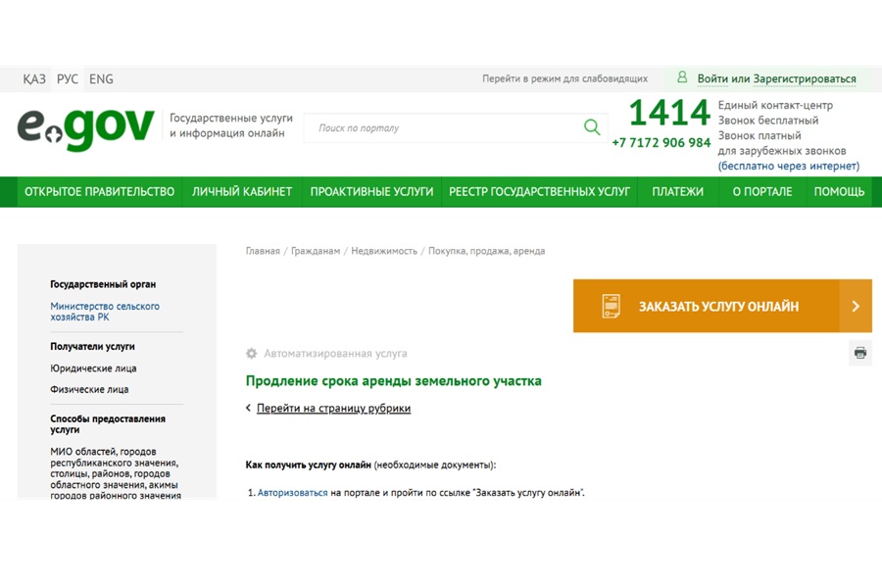Image resolution: width=882 pixels, height=588 pixels.
Task: Click the search magnifier icon
Action: tap(592, 127)
